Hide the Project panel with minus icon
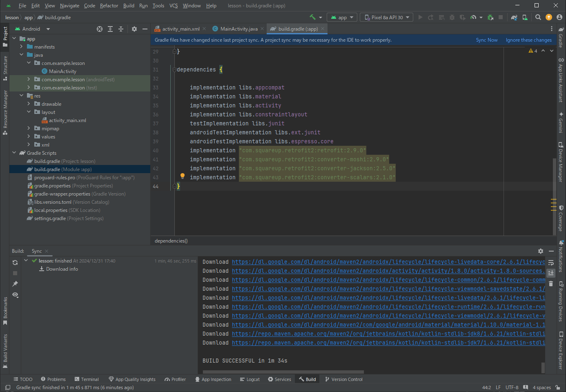 point(145,29)
